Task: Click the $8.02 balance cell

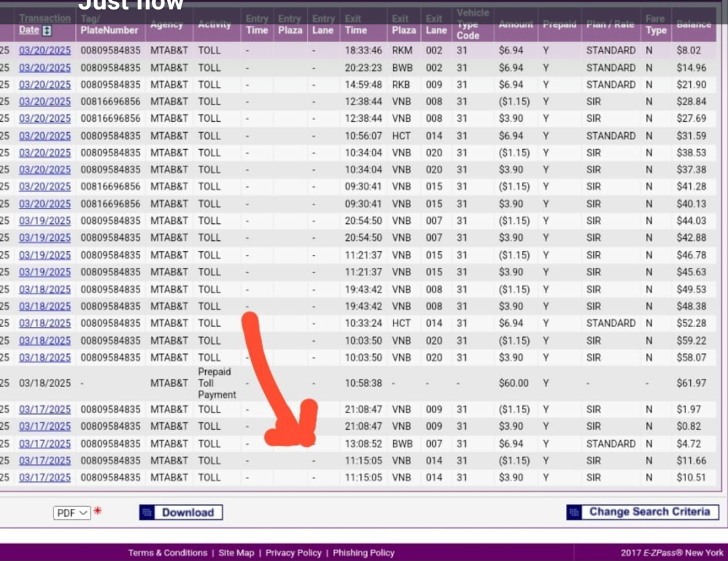Action: pos(689,51)
